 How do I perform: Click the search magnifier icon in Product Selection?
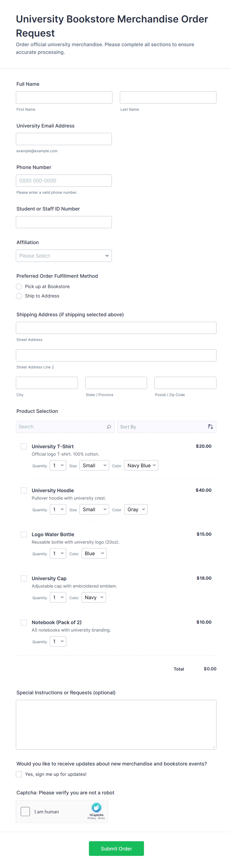coord(109,426)
